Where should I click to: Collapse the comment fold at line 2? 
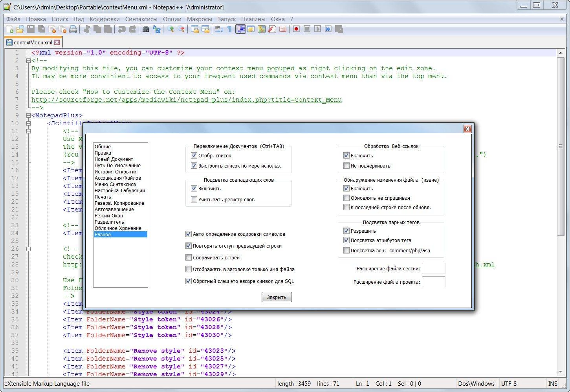[28, 60]
